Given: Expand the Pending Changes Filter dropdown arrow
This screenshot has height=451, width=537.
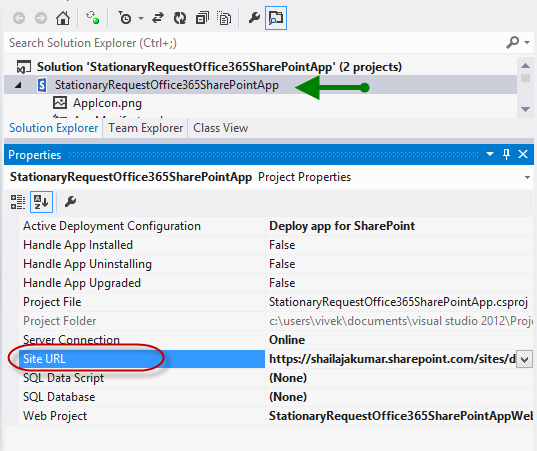Looking at the screenshot, I should (141, 18).
